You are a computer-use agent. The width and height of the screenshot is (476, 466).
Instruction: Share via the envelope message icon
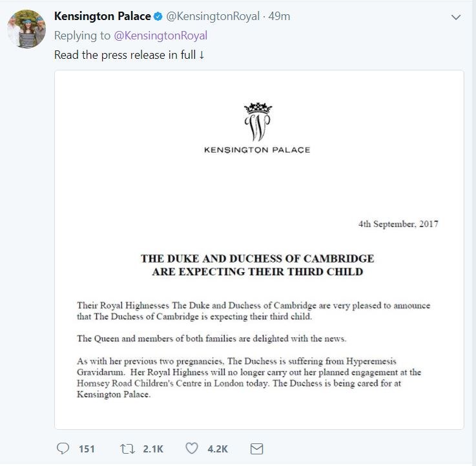pyautogui.click(x=256, y=449)
